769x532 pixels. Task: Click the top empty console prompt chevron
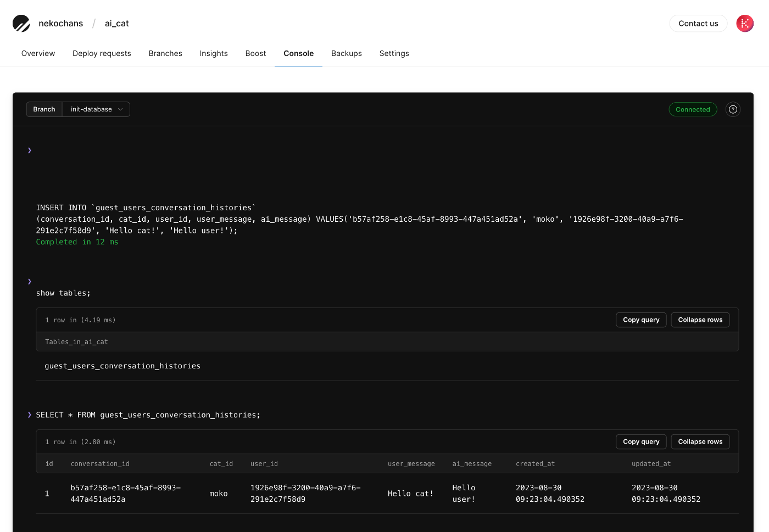point(30,150)
